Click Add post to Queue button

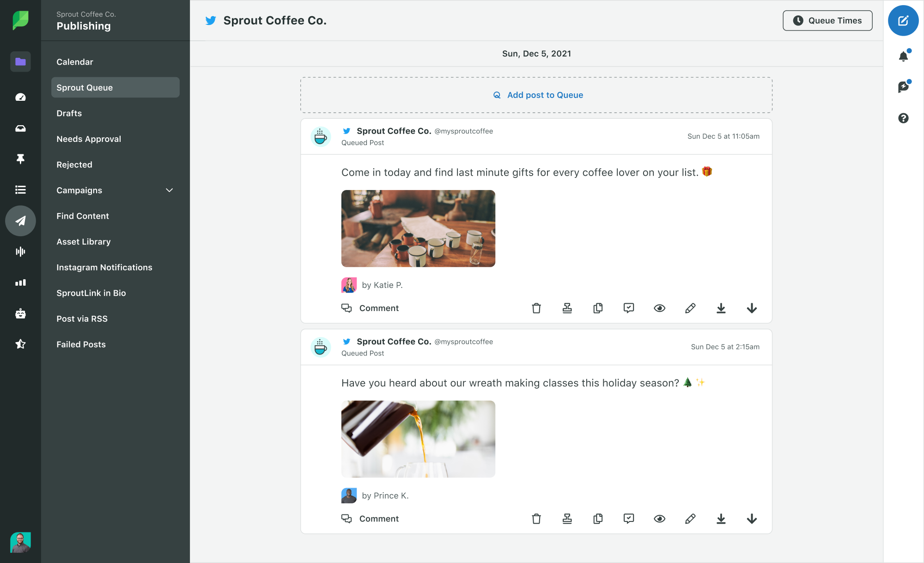click(x=536, y=94)
